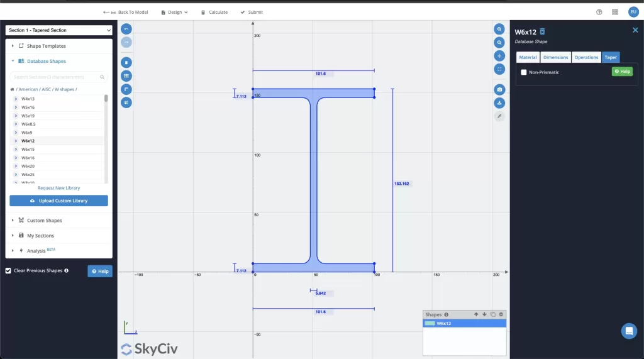This screenshot has height=359, width=644.
Task: Open the apps grid launcher icon
Action: [615, 13]
